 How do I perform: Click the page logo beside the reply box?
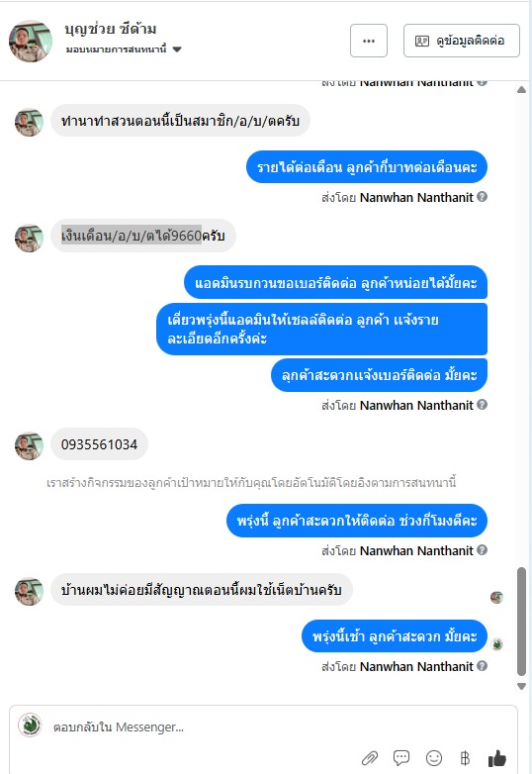click(x=30, y=726)
